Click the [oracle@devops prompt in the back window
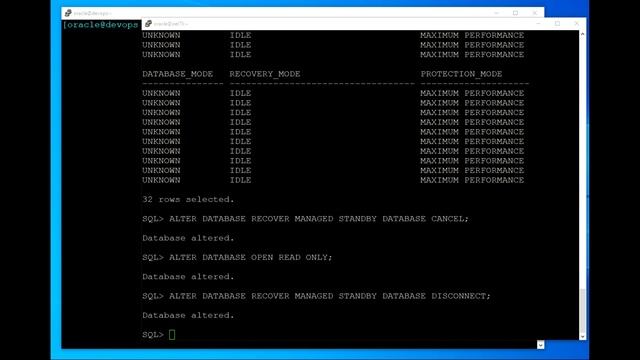Viewport: 640px width, 360px height. coord(100,25)
